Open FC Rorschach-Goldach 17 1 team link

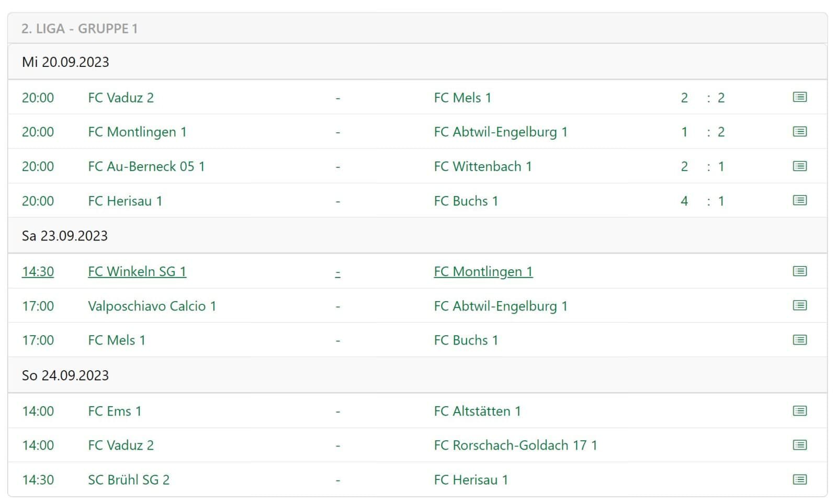point(515,445)
